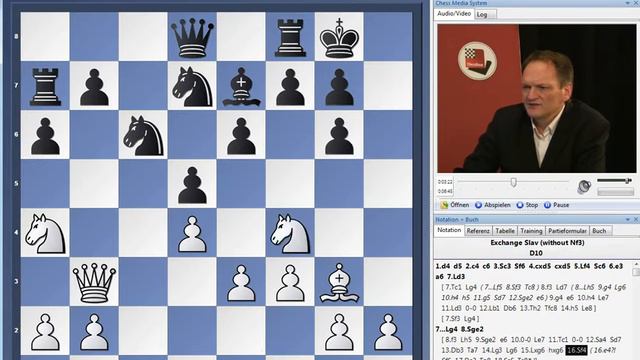
Task: Click the ECO code D10
Action: [x=536, y=253]
